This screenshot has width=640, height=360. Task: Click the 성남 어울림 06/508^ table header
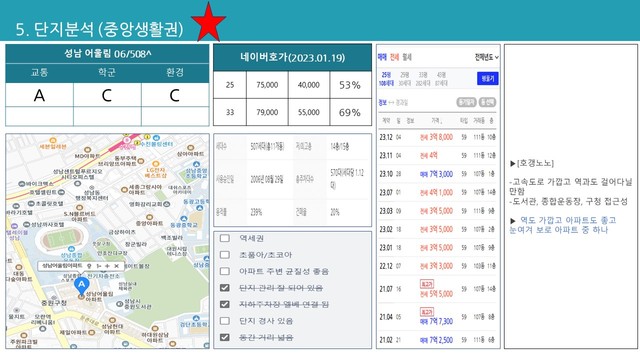(x=107, y=53)
